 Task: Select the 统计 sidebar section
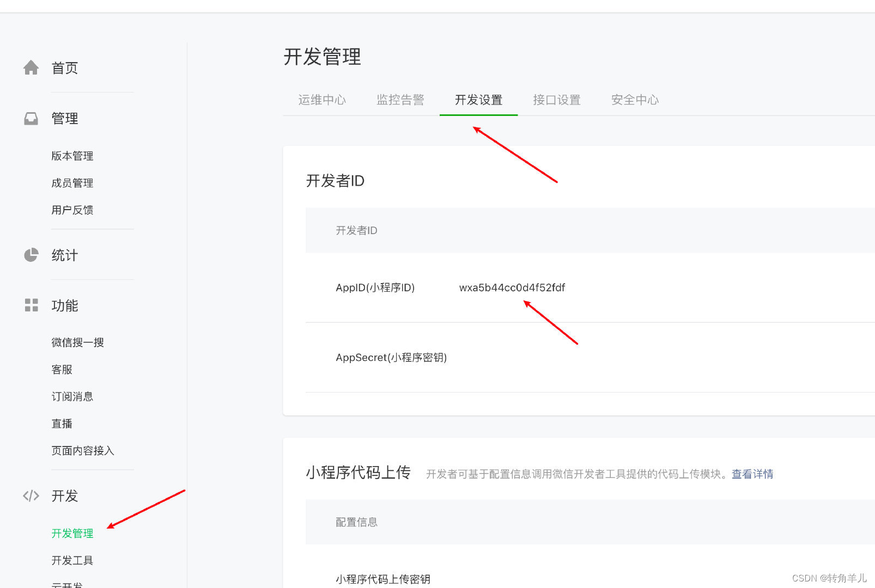click(65, 255)
